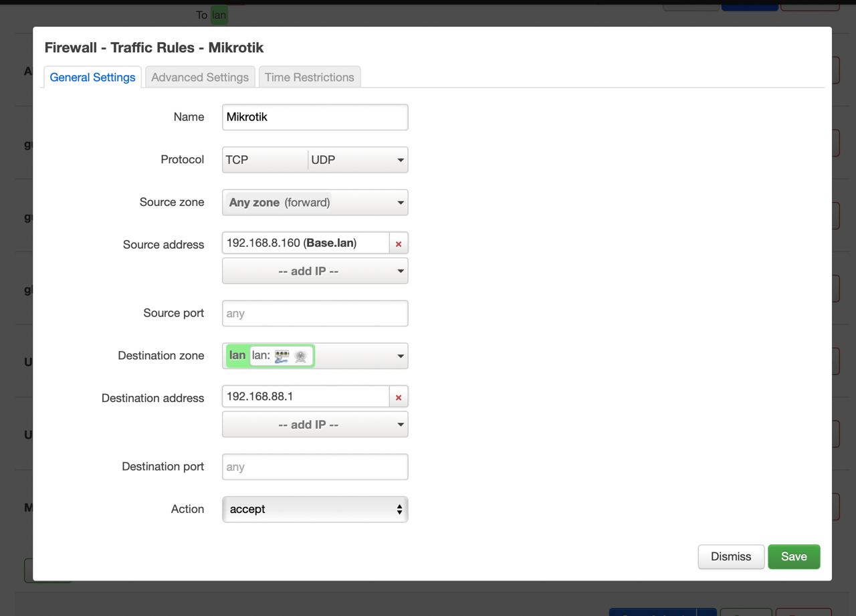Switch to the General Settings tab
The width and height of the screenshot is (856, 616).
pyautogui.click(x=92, y=77)
